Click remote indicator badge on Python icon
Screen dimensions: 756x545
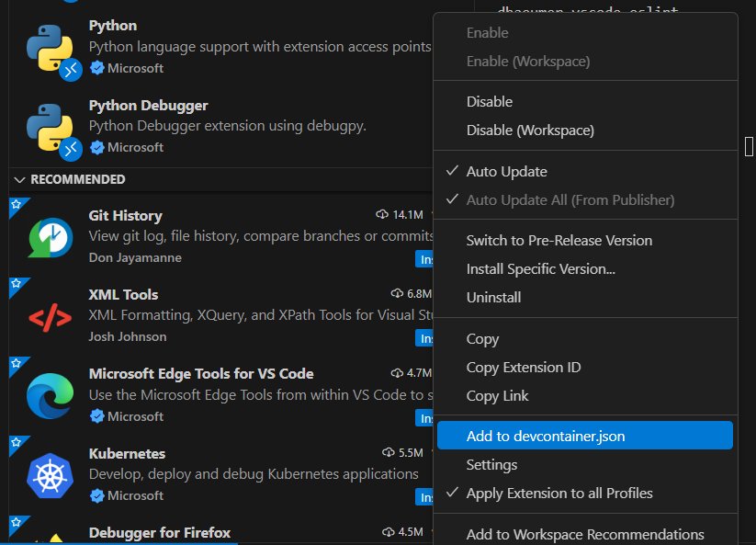tap(71, 70)
